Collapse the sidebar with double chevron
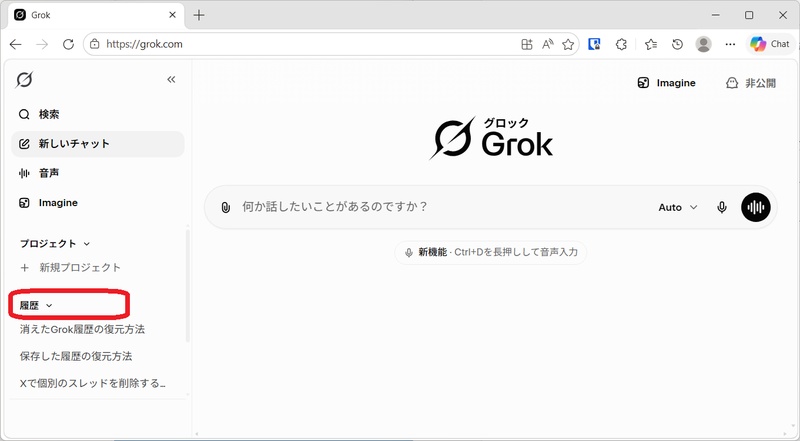800x441 pixels. coord(171,79)
